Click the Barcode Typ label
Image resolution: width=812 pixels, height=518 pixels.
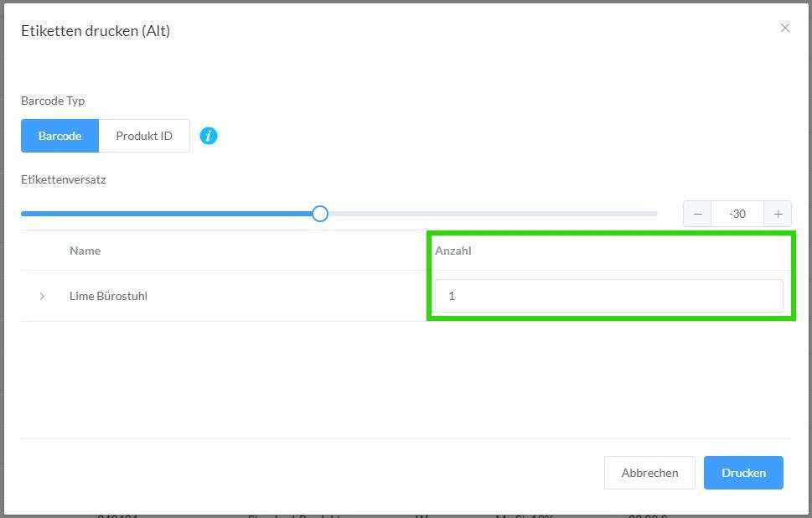(x=53, y=101)
